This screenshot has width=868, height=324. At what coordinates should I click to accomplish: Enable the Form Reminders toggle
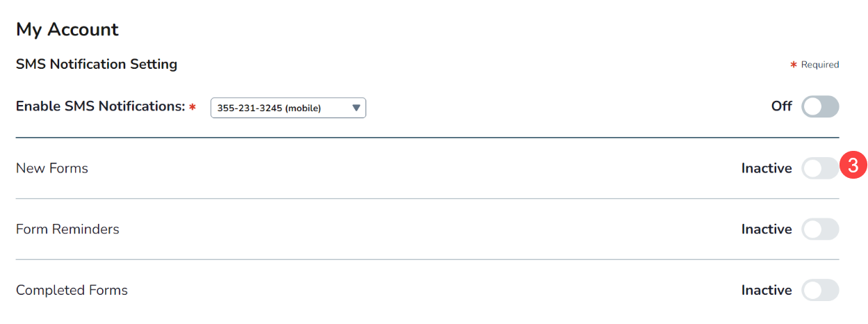tap(820, 229)
